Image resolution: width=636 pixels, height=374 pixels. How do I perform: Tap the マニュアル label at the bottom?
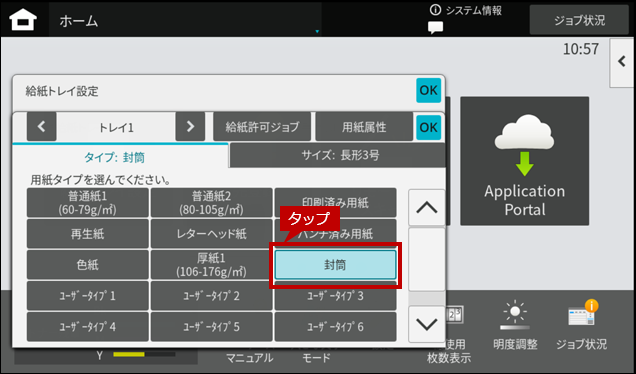pos(249,358)
